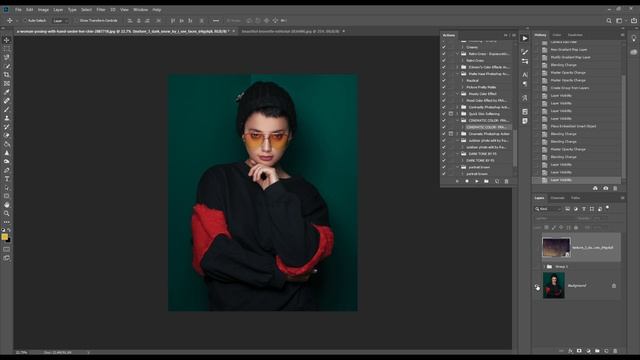
Task: Open the Layers panel menu
Action: (622, 198)
